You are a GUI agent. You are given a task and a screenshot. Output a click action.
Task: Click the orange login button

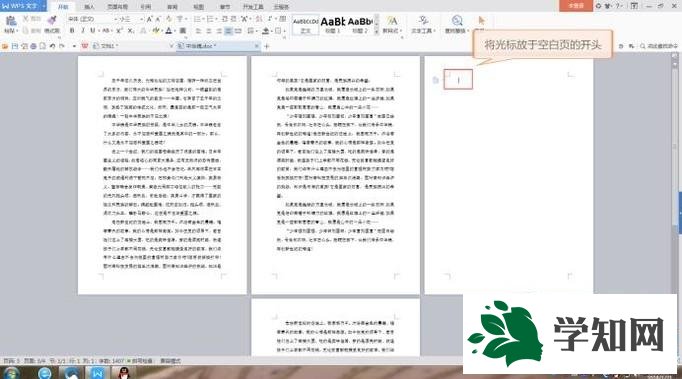(576, 6)
